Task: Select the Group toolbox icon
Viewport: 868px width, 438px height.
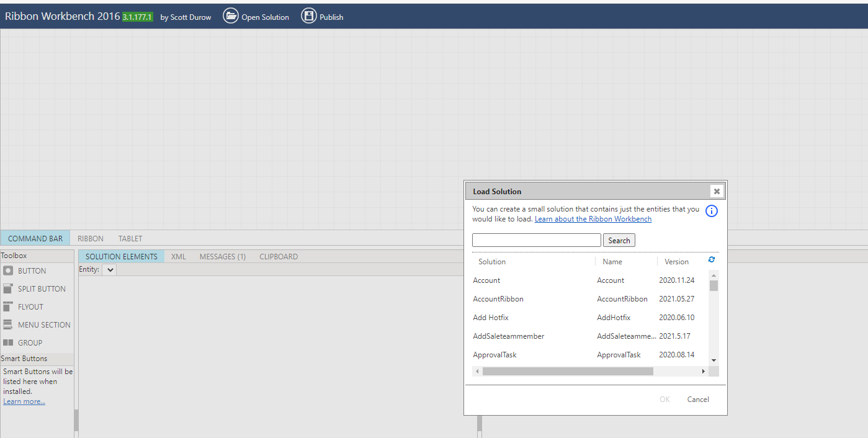Action: 8,342
